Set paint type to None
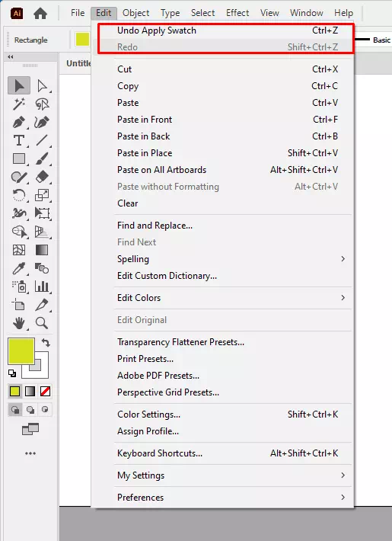The height and width of the screenshot is (541, 392). point(45,391)
